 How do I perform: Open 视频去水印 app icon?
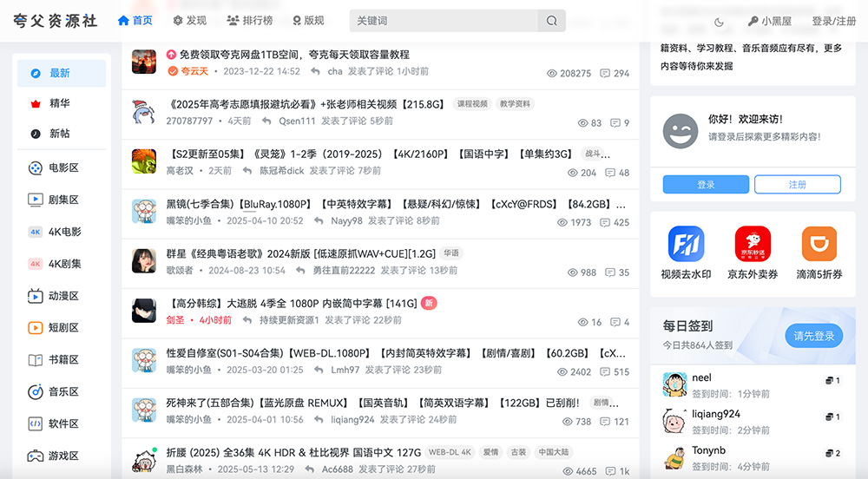click(686, 243)
